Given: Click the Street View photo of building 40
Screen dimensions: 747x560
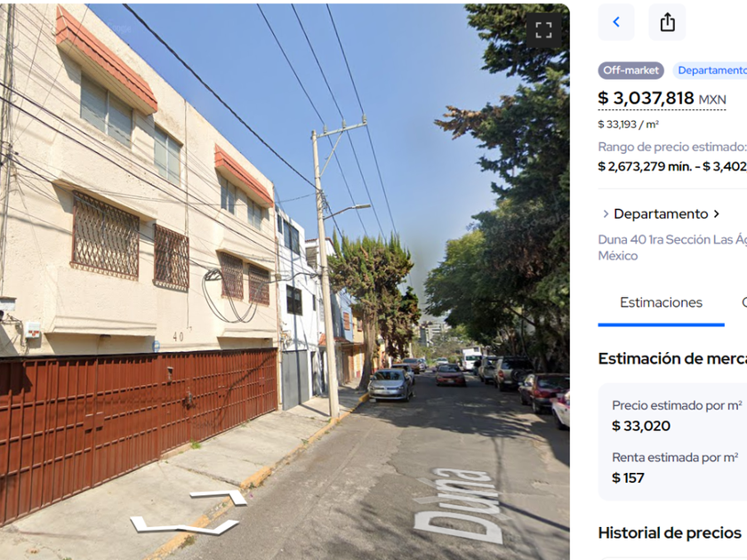Looking at the screenshot, I should tap(285, 281).
